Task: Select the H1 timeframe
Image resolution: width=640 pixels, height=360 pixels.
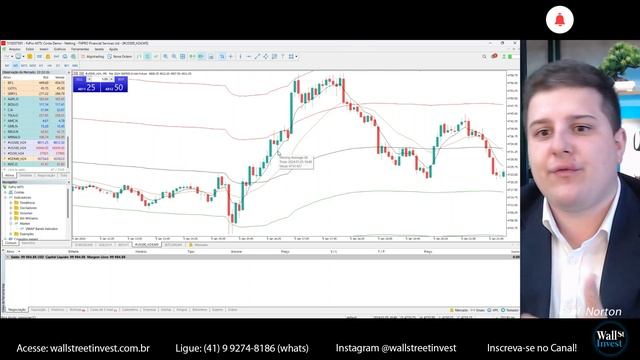Action: 41,65
